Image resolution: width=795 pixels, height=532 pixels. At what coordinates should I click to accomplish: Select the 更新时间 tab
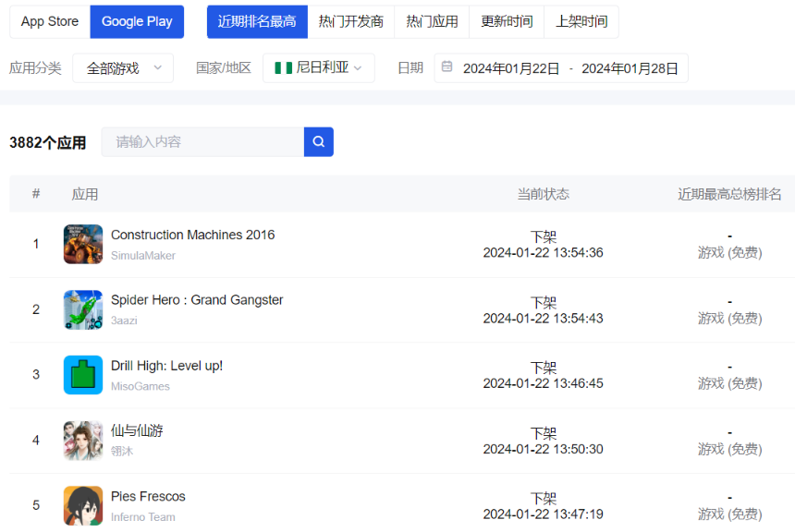(507, 22)
